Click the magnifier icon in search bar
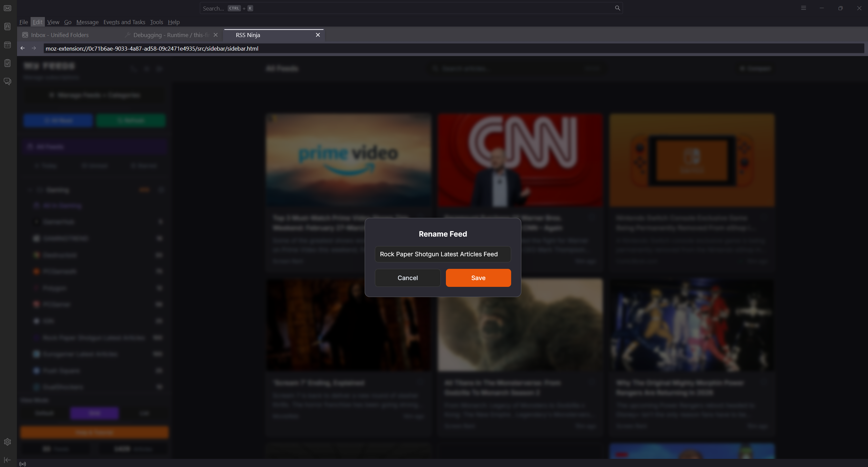This screenshot has height=467, width=868. coord(617,8)
